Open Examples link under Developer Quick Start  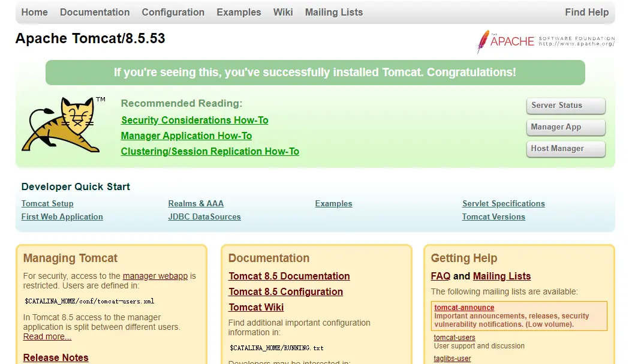[333, 204]
